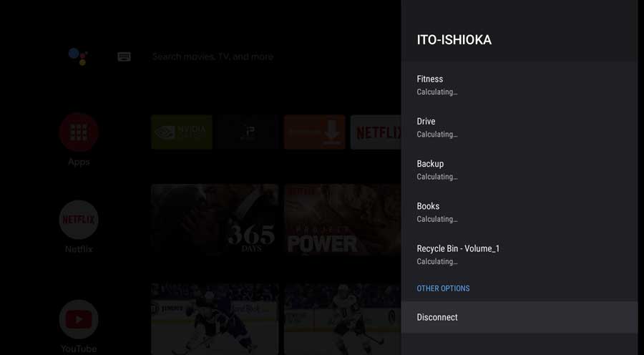The width and height of the screenshot is (644, 355).
Task: Click the Apps label under launcher
Action: coord(79,162)
